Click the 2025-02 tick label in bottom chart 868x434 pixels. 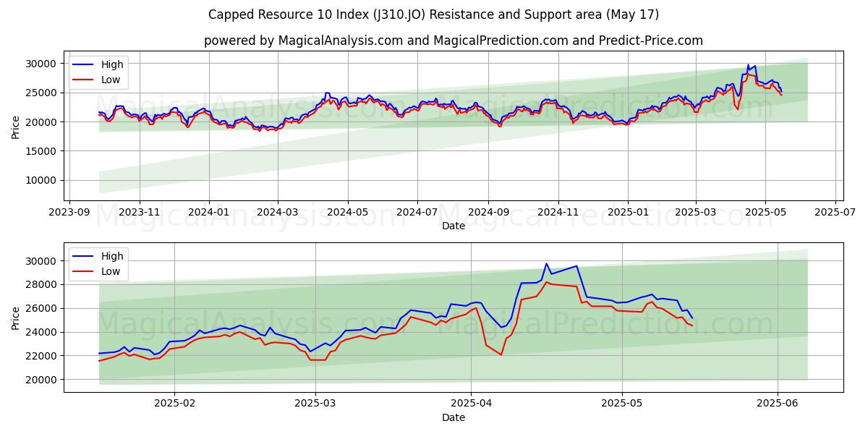[176, 404]
